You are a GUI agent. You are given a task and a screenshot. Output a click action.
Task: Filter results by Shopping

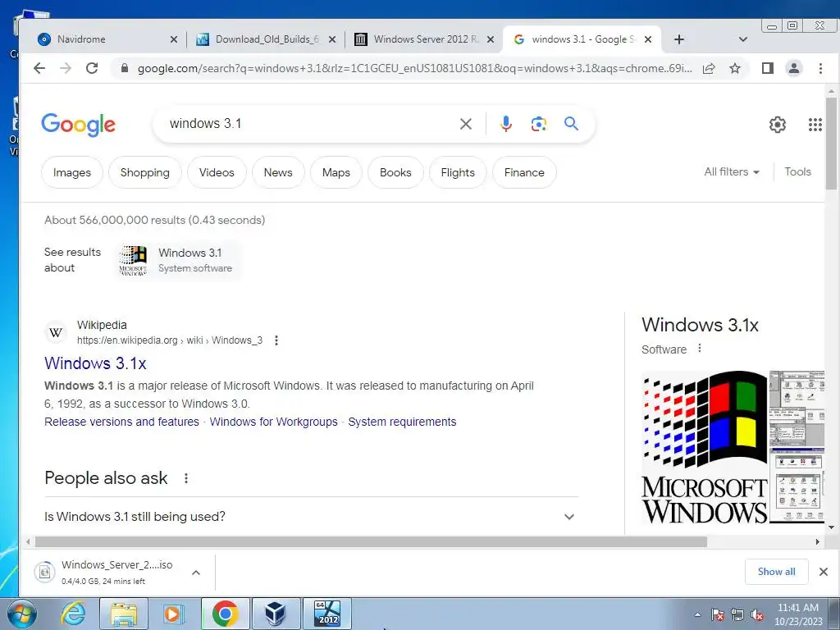(144, 172)
